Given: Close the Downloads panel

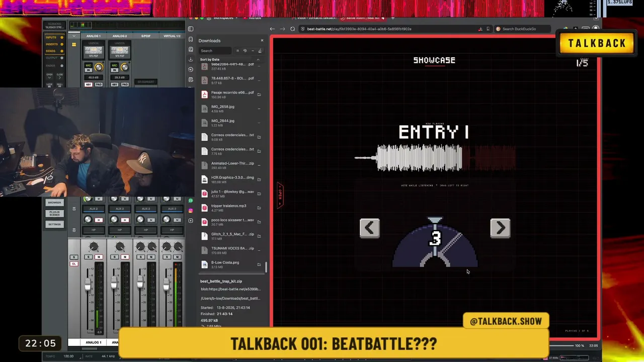Looking at the screenshot, I should pos(262,40).
